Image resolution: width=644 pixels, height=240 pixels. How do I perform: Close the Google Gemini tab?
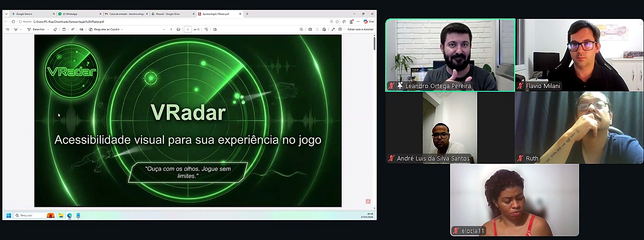[54, 14]
